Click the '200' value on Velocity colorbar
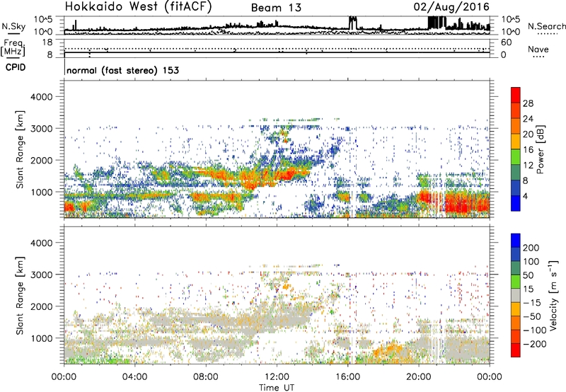 pyautogui.click(x=531, y=248)
